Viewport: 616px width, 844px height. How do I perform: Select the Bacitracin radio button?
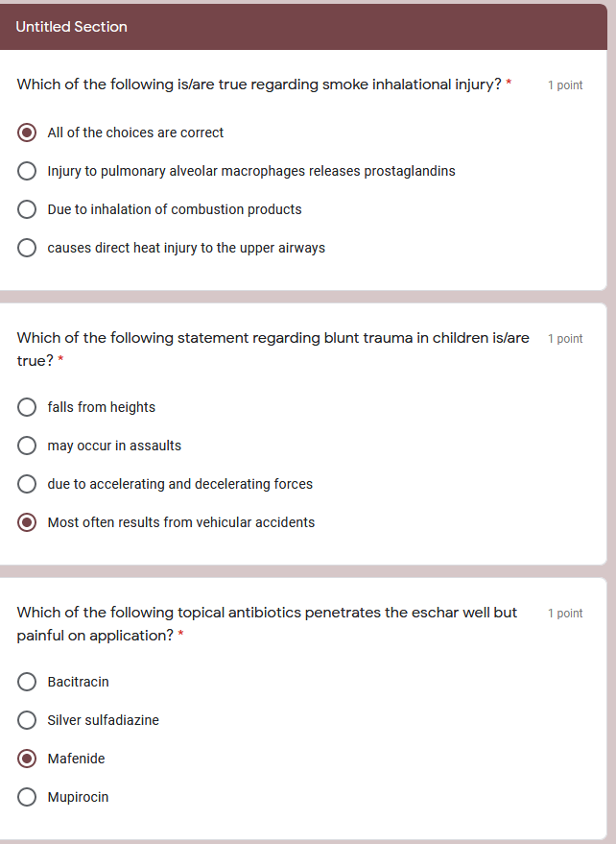point(27,682)
